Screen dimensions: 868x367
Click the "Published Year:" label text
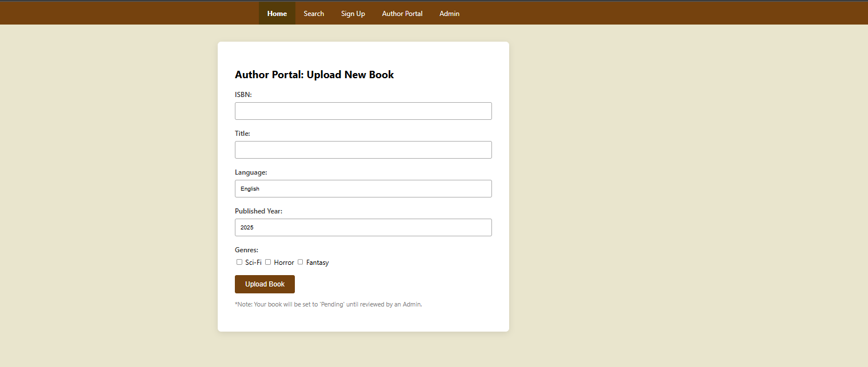pyautogui.click(x=258, y=211)
